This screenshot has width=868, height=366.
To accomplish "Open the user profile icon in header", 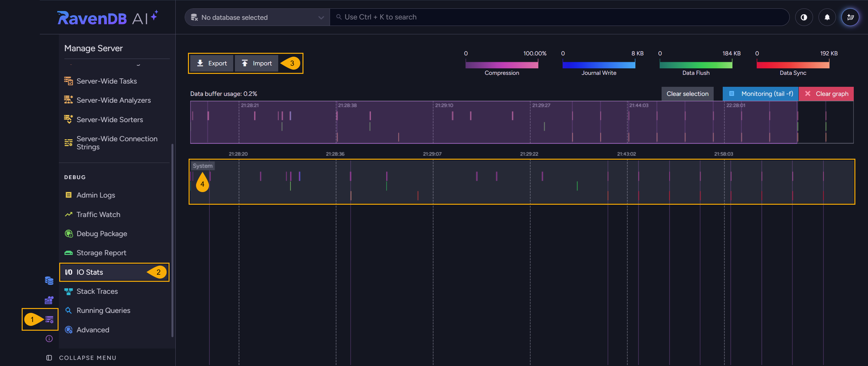I will tap(851, 17).
